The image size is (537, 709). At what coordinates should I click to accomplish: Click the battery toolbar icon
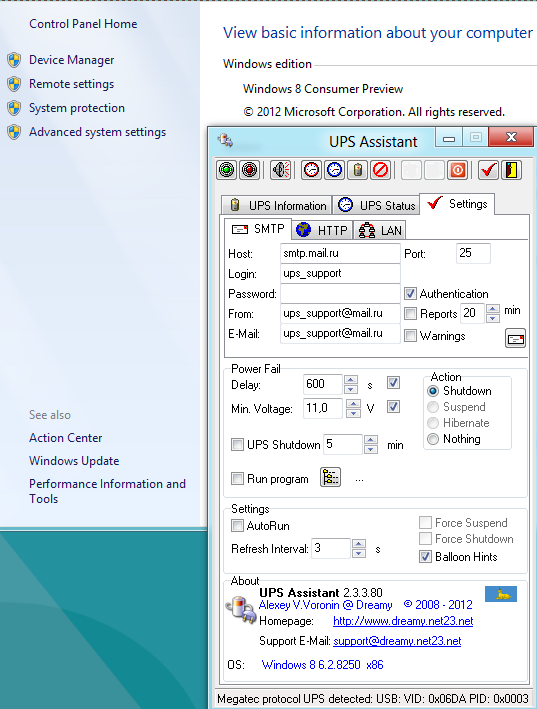tap(358, 170)
